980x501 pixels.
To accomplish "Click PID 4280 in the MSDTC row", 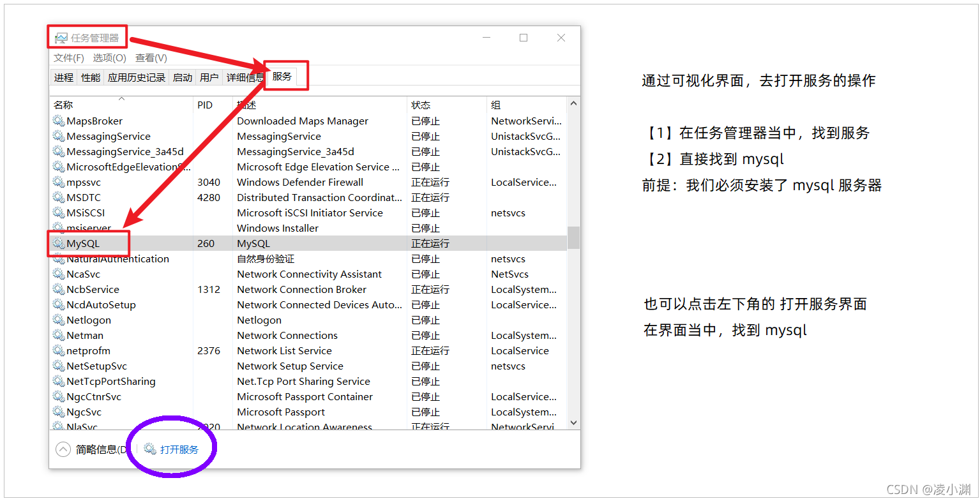I will 209,197.
